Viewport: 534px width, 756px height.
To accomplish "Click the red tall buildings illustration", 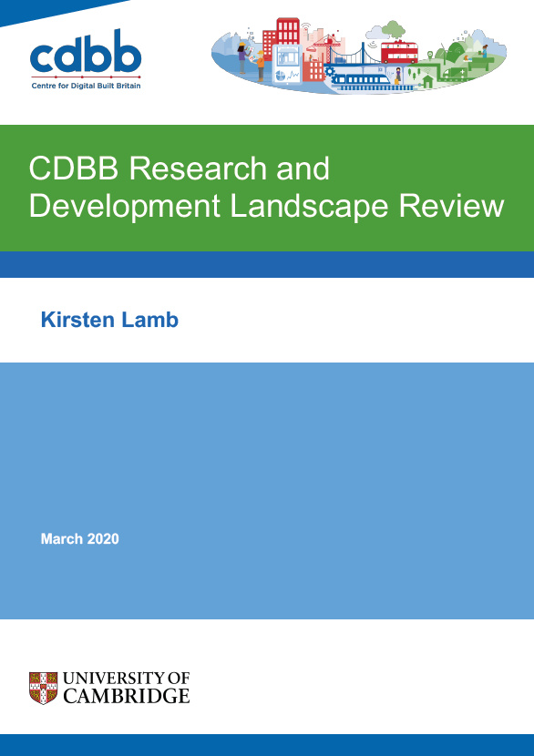I will [x=282, y=38].
